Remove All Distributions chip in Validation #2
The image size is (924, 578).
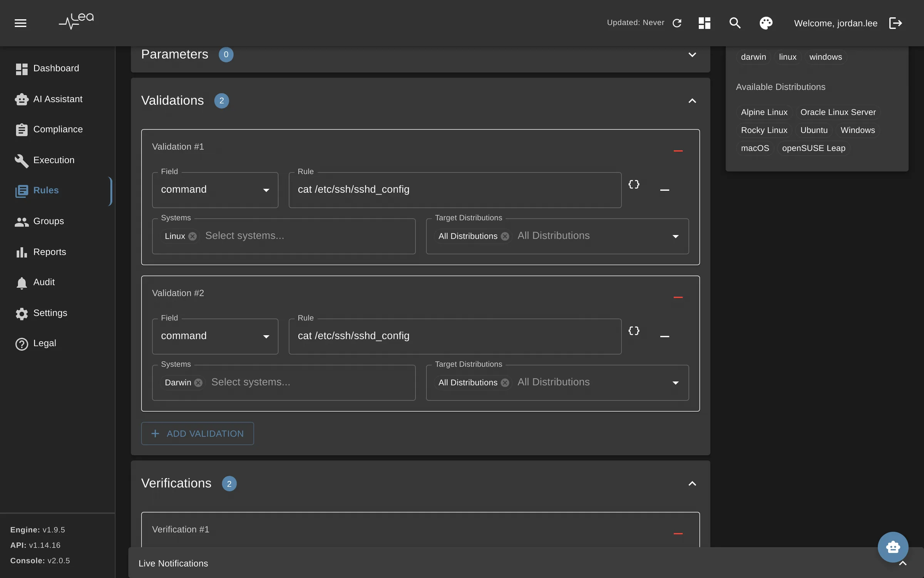coord(505,383)
